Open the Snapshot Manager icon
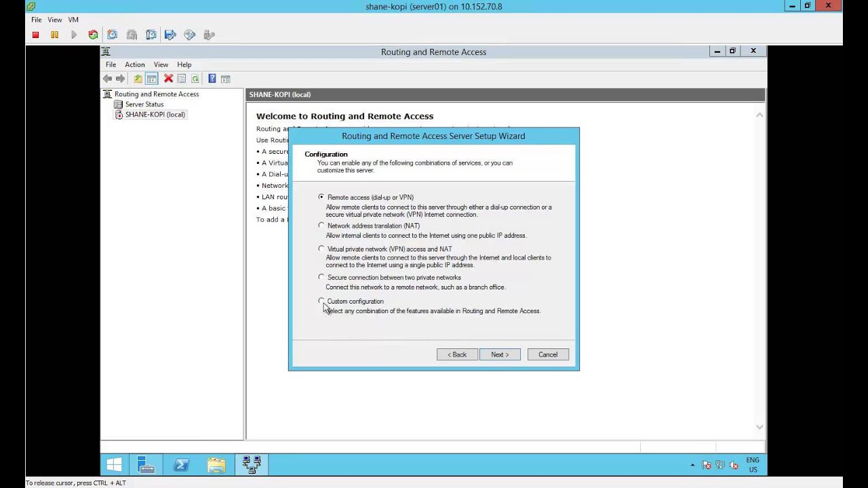The image size is (868, 488). coord(151,35)
